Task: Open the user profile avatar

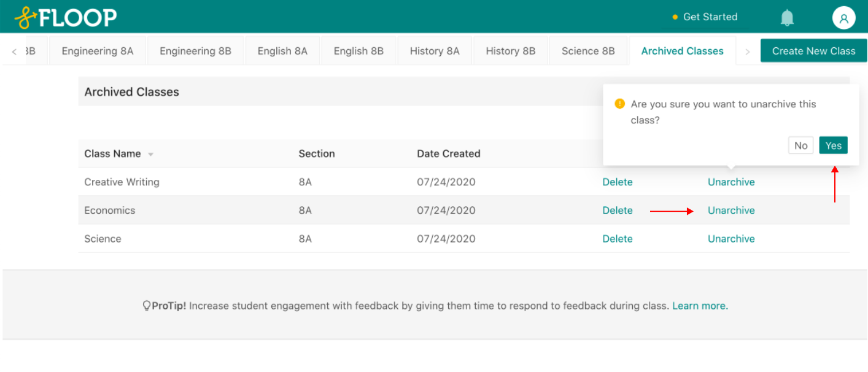Action: (843, 18)
